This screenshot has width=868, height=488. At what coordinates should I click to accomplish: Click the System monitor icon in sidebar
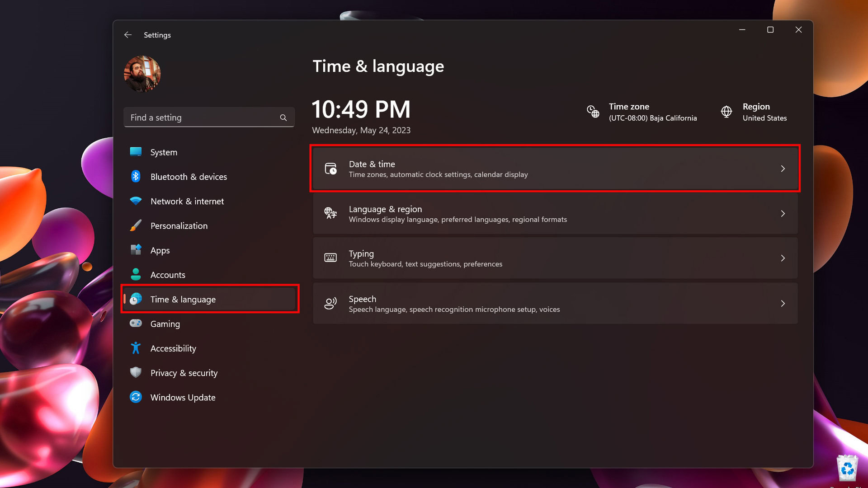click(136, 152)
